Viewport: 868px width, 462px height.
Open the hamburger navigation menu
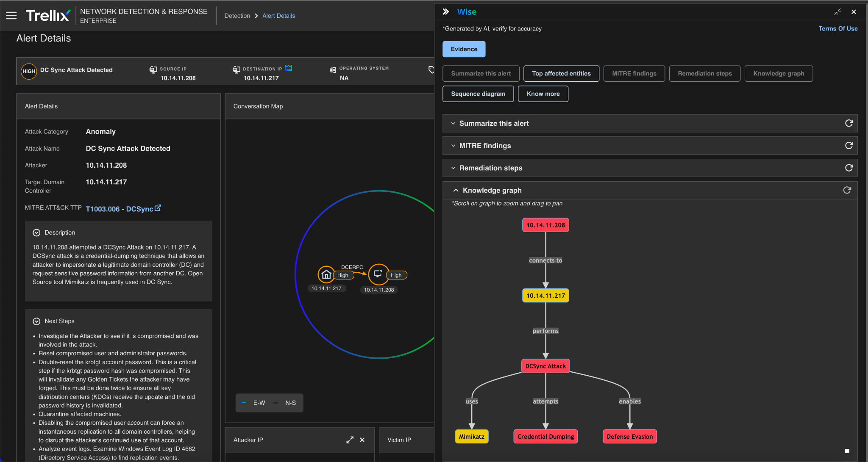[x=11, y=16]
